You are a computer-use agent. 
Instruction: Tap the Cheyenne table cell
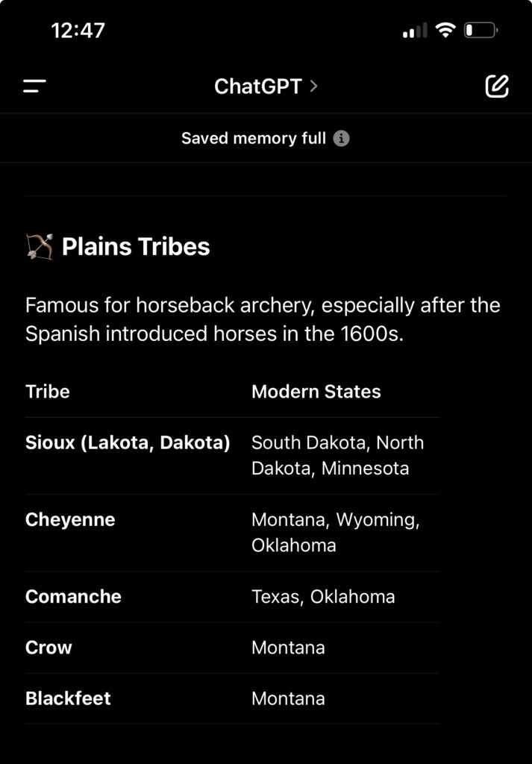(x=70, y=519)
